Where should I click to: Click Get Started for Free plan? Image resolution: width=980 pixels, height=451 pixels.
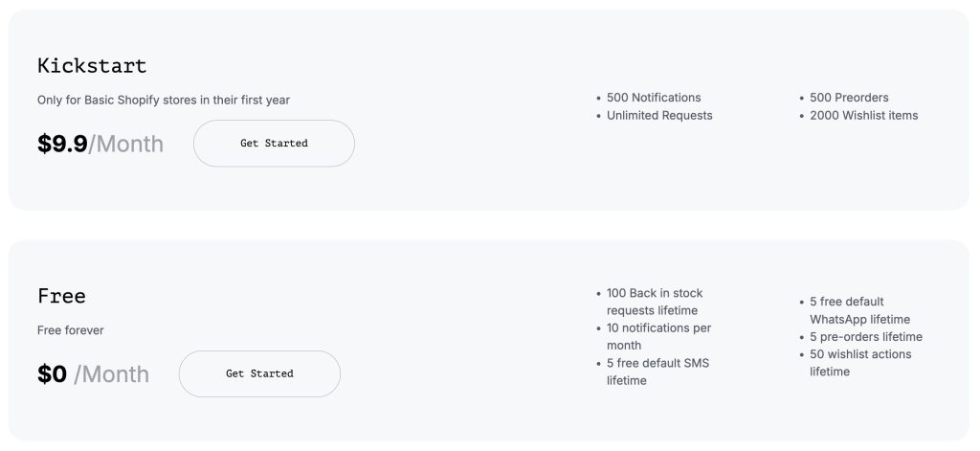pyautogui.click(x=259, y=373)
